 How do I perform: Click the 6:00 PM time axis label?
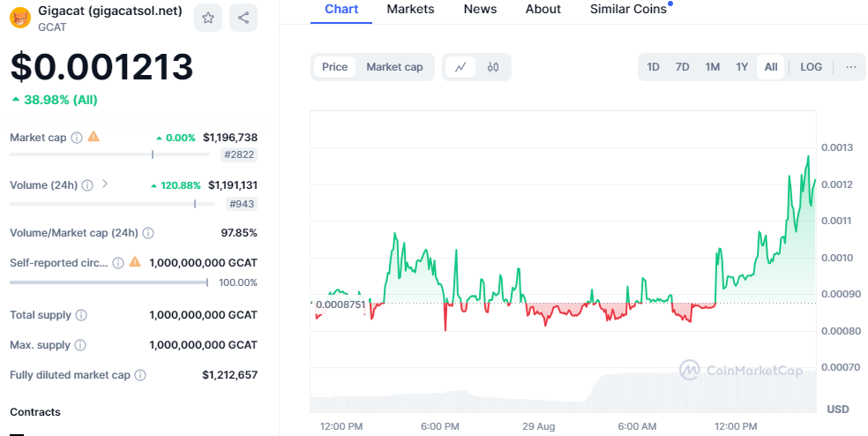440,426
